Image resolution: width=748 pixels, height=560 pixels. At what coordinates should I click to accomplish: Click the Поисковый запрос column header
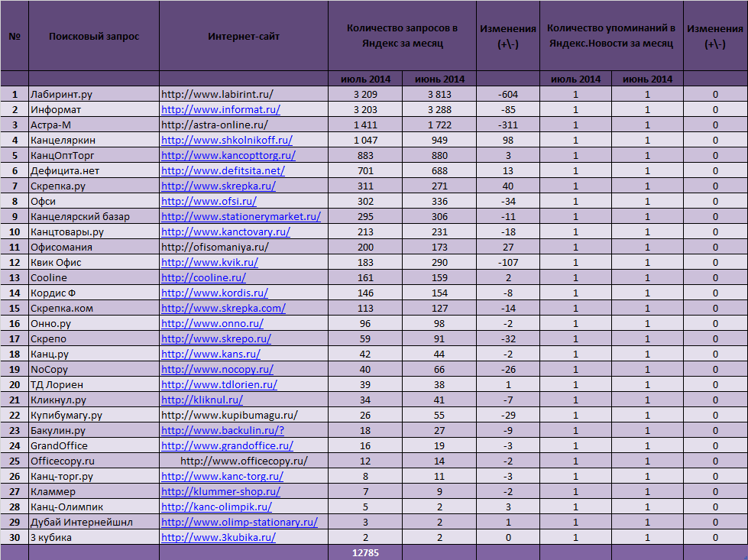(94, 36)
